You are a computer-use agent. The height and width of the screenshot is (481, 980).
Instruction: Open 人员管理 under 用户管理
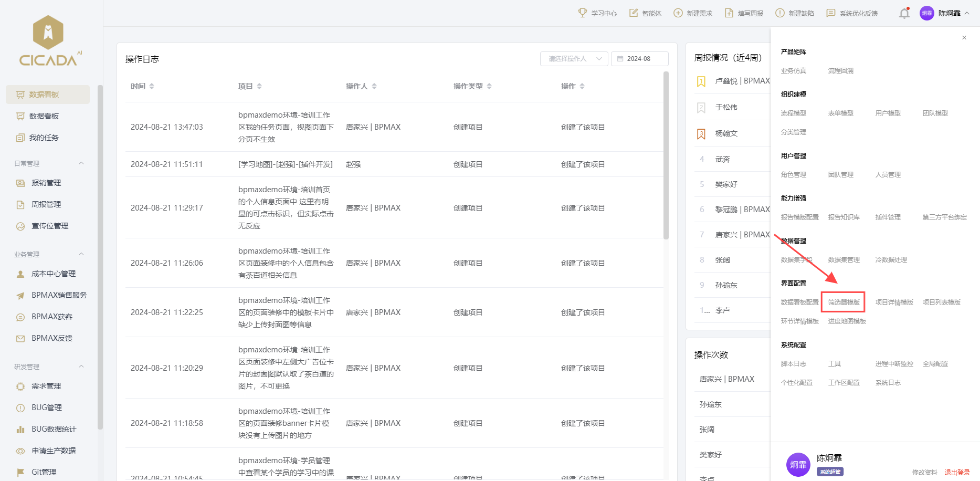pyautogui.click(x=888, y=175)
